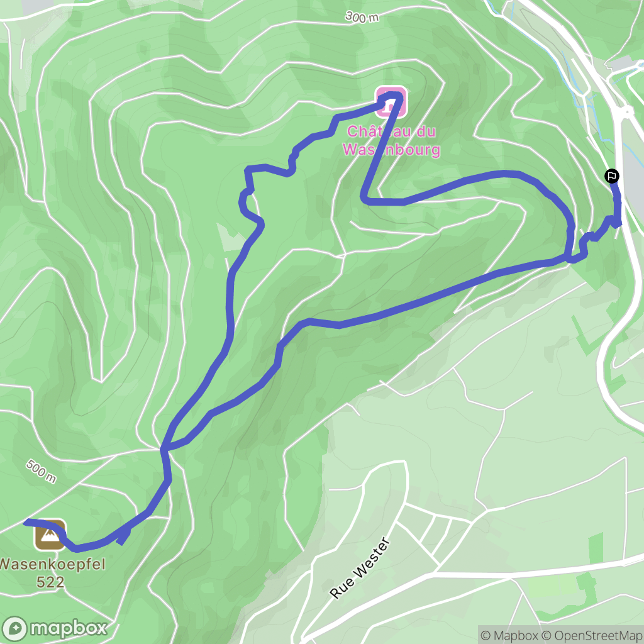Click the Mapbox compass logo icon
The height and width of the screenshot is (644, 644).
[x=15, y=629]
